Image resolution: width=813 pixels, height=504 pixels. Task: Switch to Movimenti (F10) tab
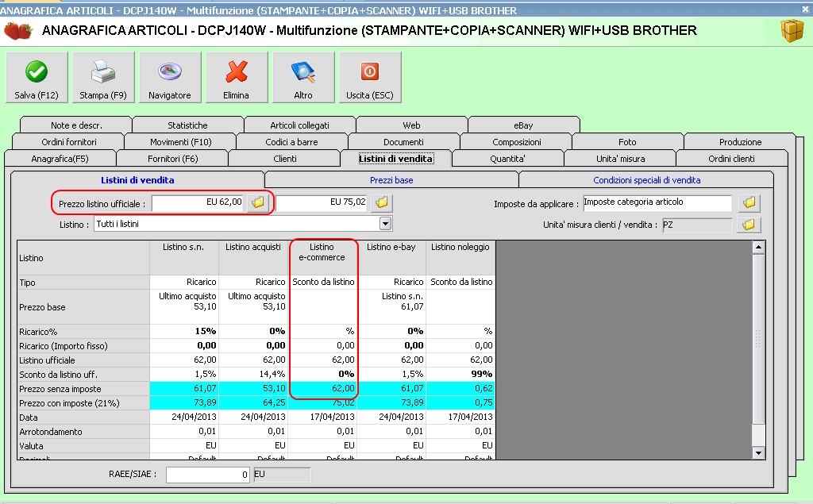(180, 141)
